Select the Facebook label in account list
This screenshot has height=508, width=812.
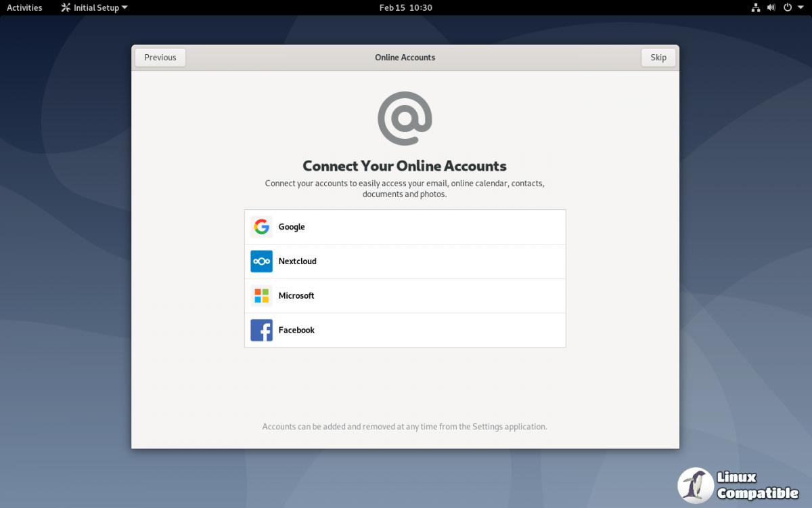coord(296,331)
